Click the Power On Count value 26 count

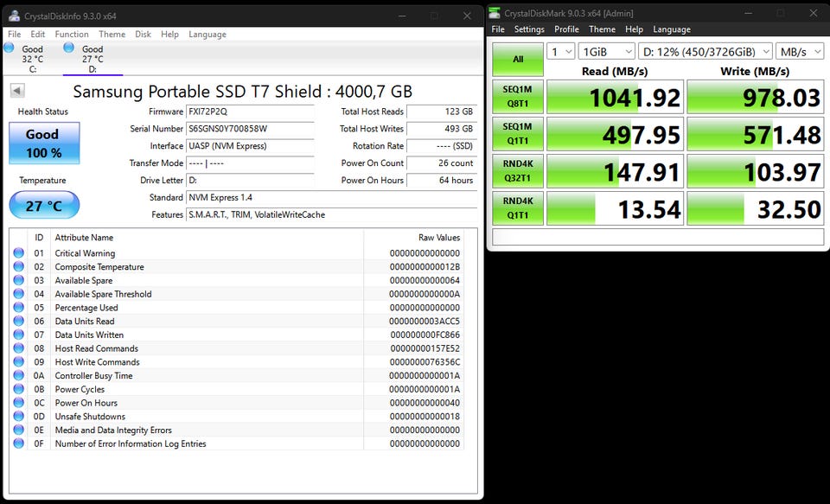(441, 163)
